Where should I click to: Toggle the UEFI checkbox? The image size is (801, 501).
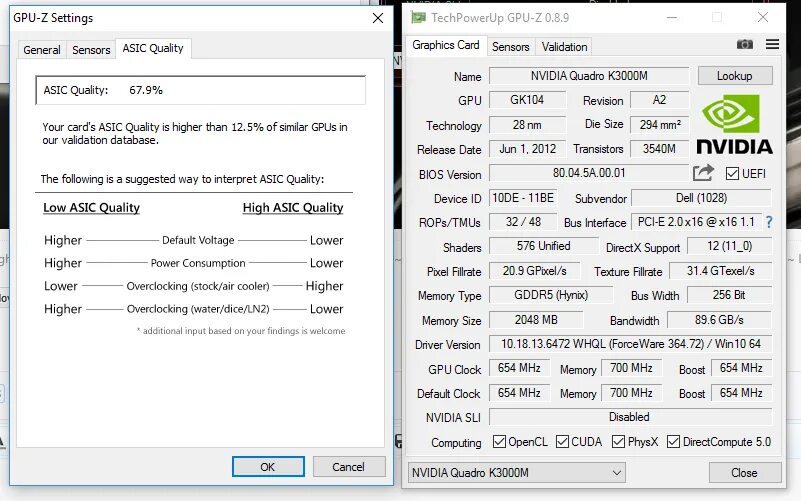(732, 174)
